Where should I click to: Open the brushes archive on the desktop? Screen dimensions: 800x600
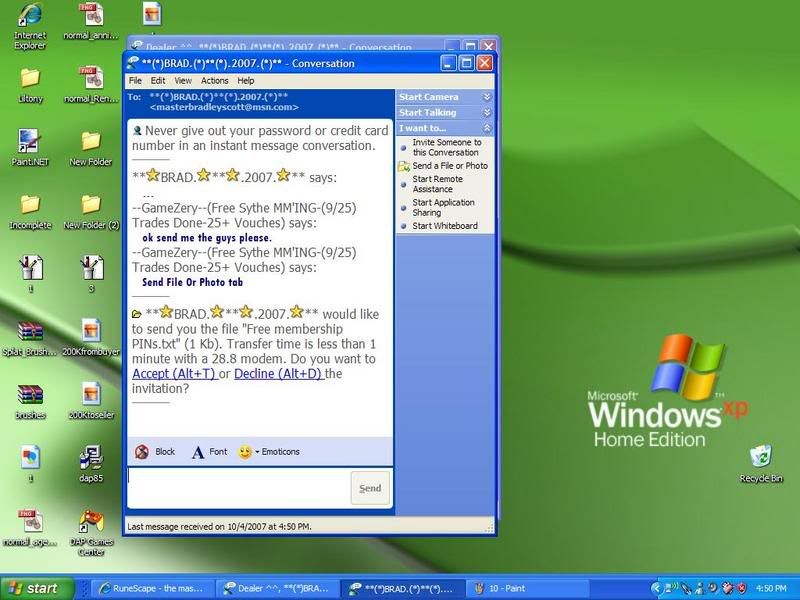tap(30, 401)
